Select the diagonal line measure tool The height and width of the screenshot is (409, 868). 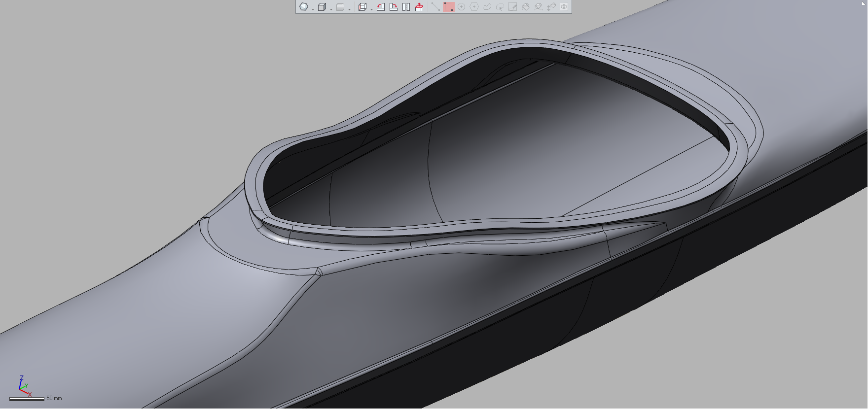435,7
